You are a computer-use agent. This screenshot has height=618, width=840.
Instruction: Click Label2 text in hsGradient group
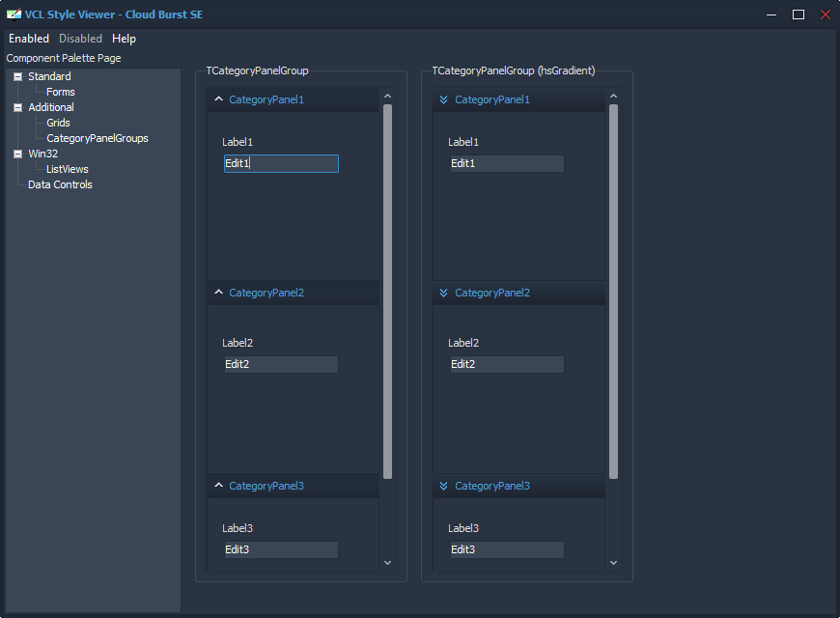point(463,343)
